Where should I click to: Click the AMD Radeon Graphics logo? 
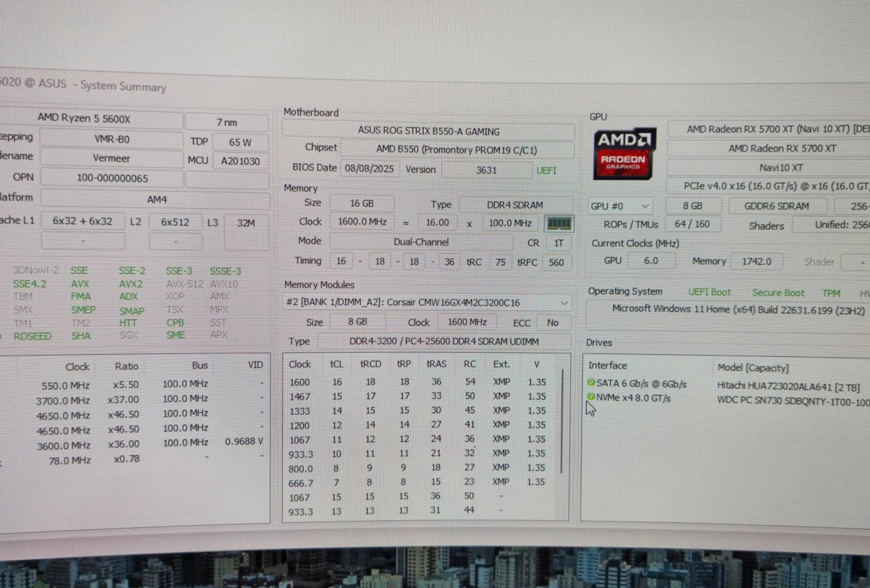[x=624, y=154]
